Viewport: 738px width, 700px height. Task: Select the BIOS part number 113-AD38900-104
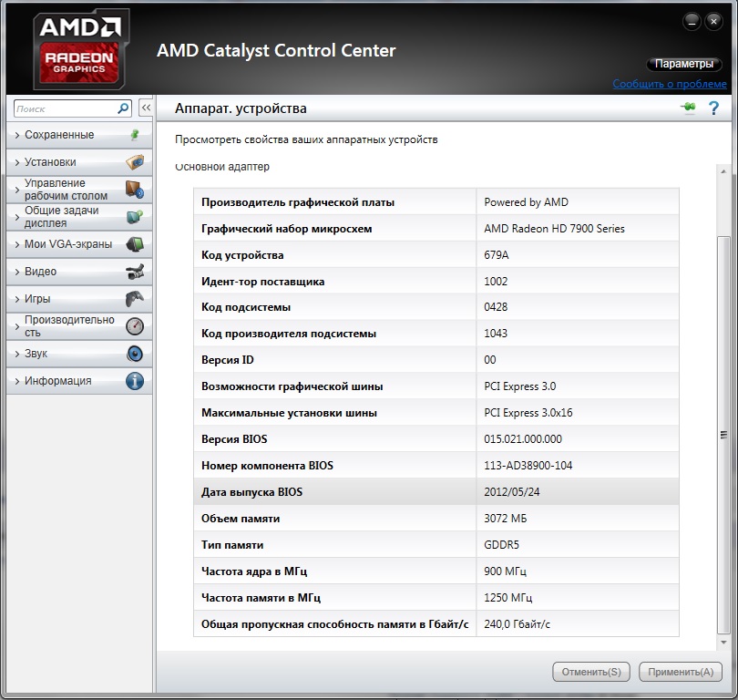[x=528, y=466]
